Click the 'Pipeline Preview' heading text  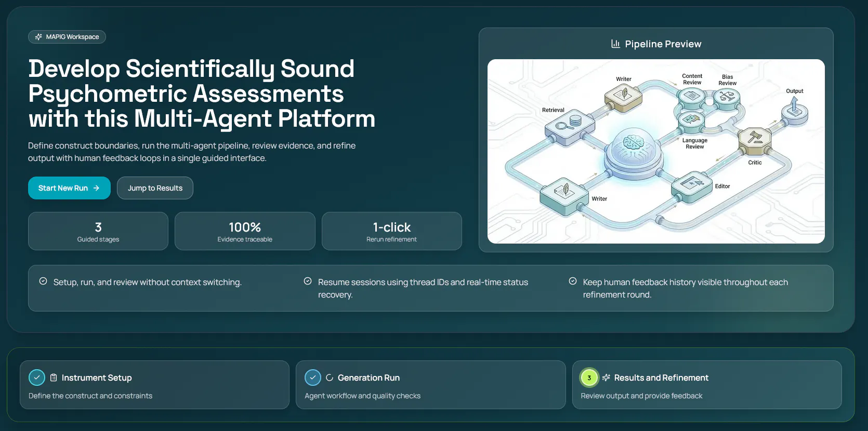pyautogui.click(x=663, y=44)
